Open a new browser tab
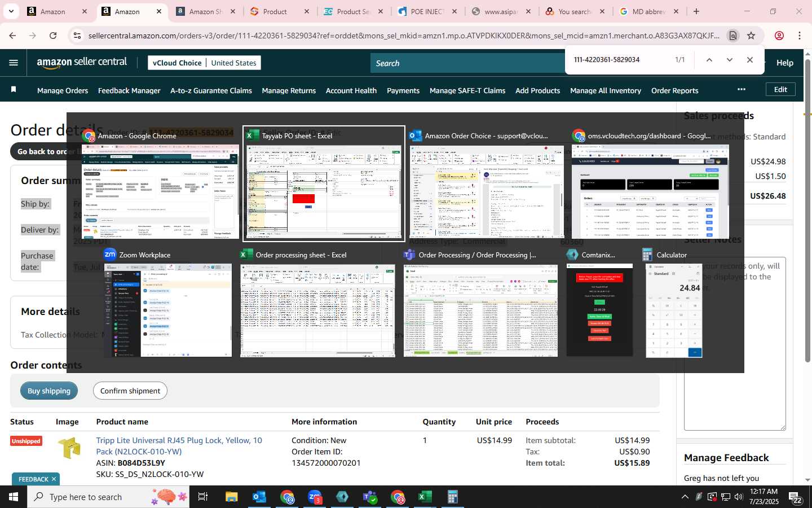The image size is (812, 508). point(696,11)
